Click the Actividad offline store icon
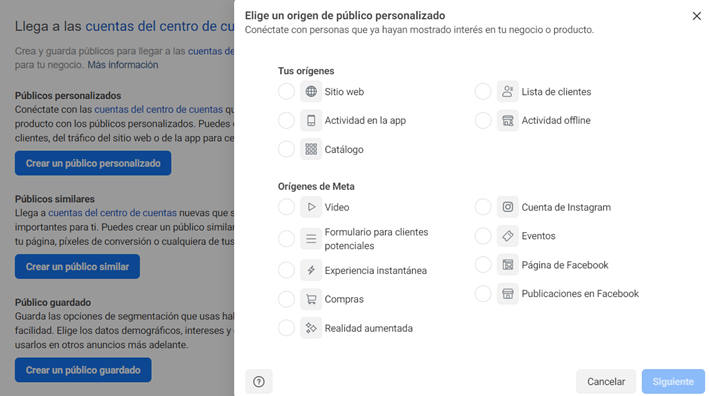The width and height of the screenshot is (709, 396). point(508,120)
